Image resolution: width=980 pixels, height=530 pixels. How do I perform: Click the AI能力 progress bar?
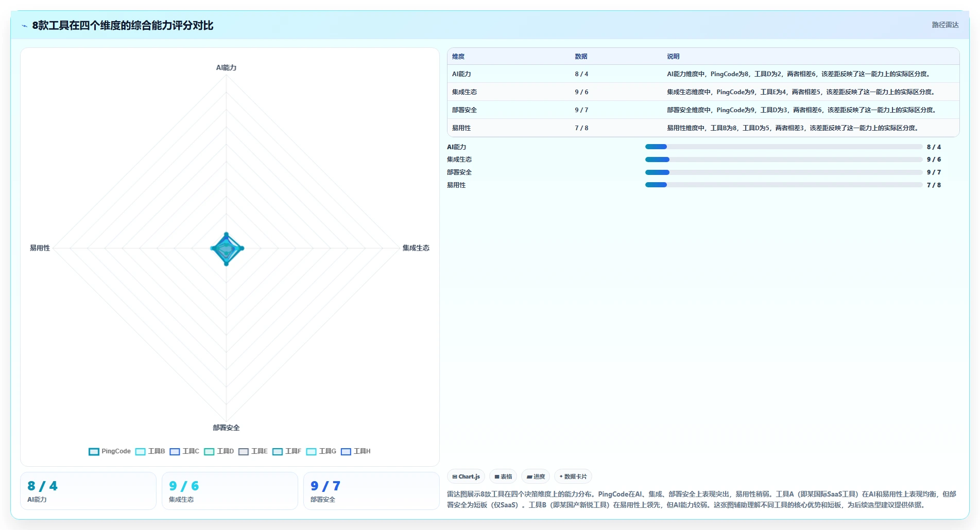tap(783, 147)
